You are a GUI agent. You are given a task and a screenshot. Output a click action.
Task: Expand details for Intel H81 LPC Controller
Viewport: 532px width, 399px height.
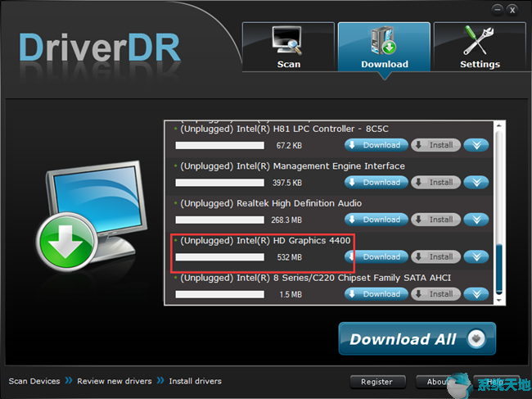coord(476,145)
